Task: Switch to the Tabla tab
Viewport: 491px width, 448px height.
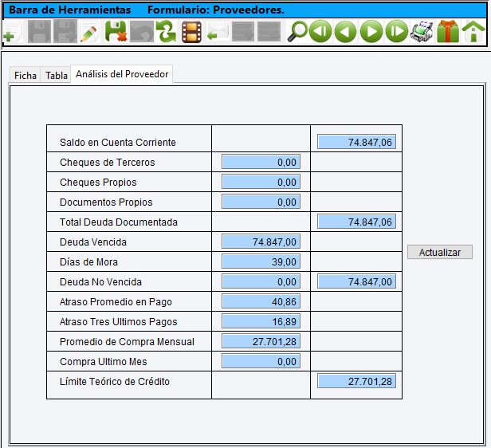Action: coord(57,76)
